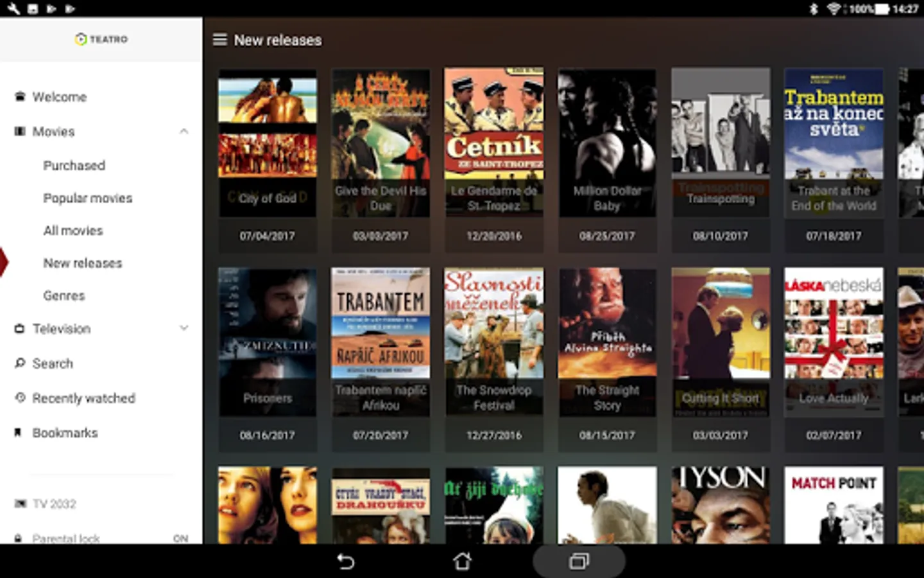Screen dimensions: 924x578
Task: Click the Movies film icon
Action: tap(20, 132)
